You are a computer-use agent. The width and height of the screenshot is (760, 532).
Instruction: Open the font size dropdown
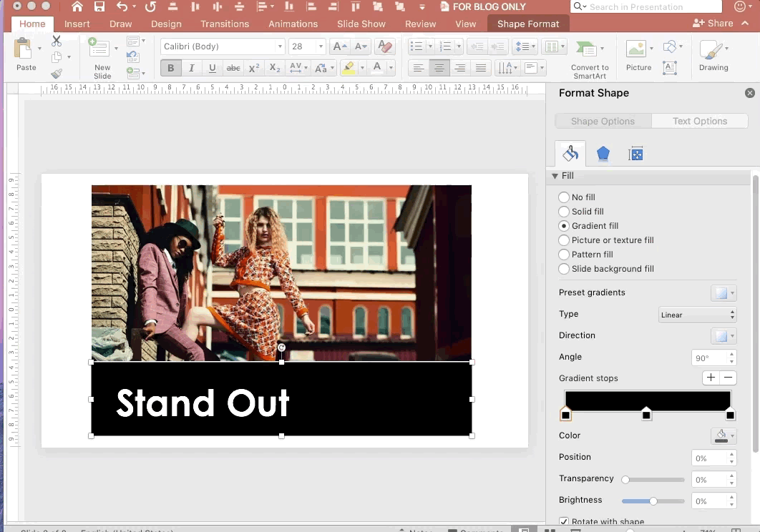(x=321, y=46)
